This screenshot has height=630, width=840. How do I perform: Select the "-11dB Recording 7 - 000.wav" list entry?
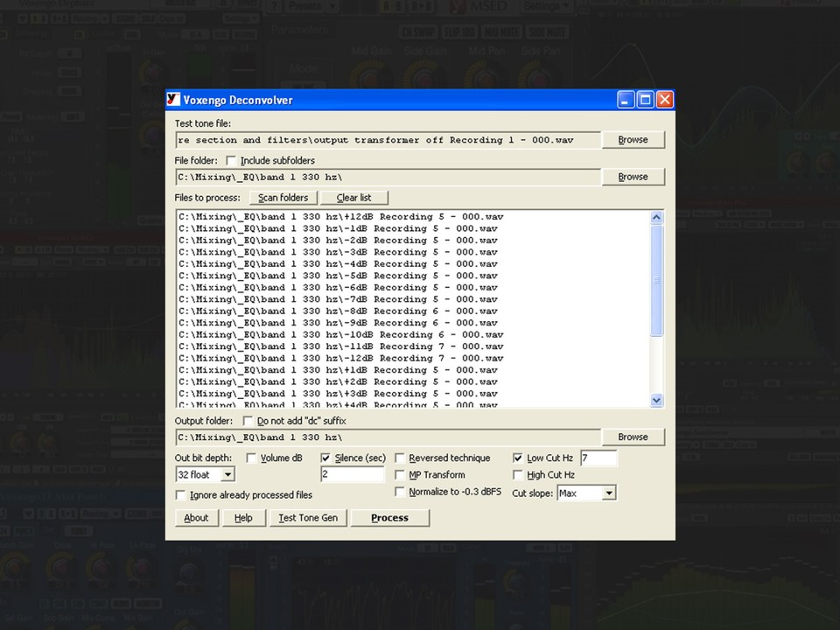coord(340,346)
